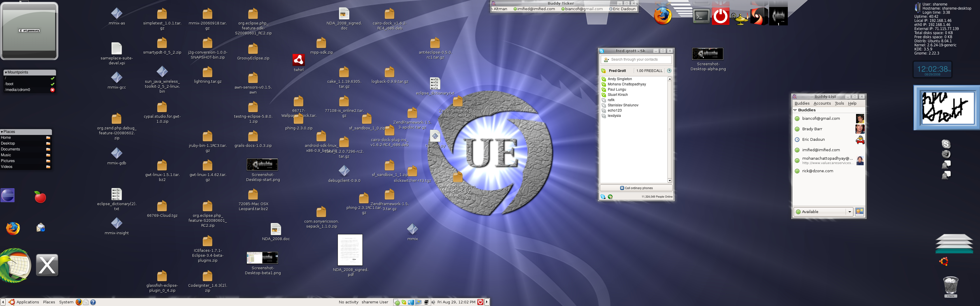Open help icon in bottom panel
The height and width of the screenshot is (306, 980).
click(93, 302)
